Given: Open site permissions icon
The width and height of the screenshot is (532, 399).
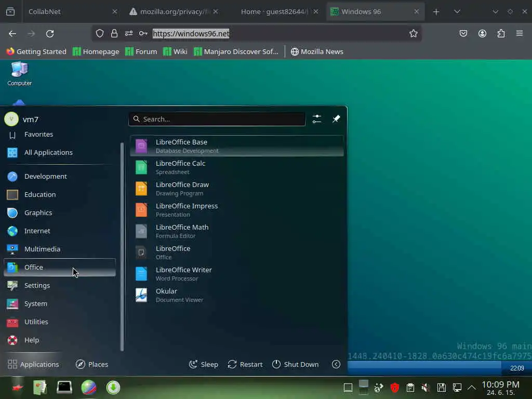Looking at the screenshot, I should [129, 34].
